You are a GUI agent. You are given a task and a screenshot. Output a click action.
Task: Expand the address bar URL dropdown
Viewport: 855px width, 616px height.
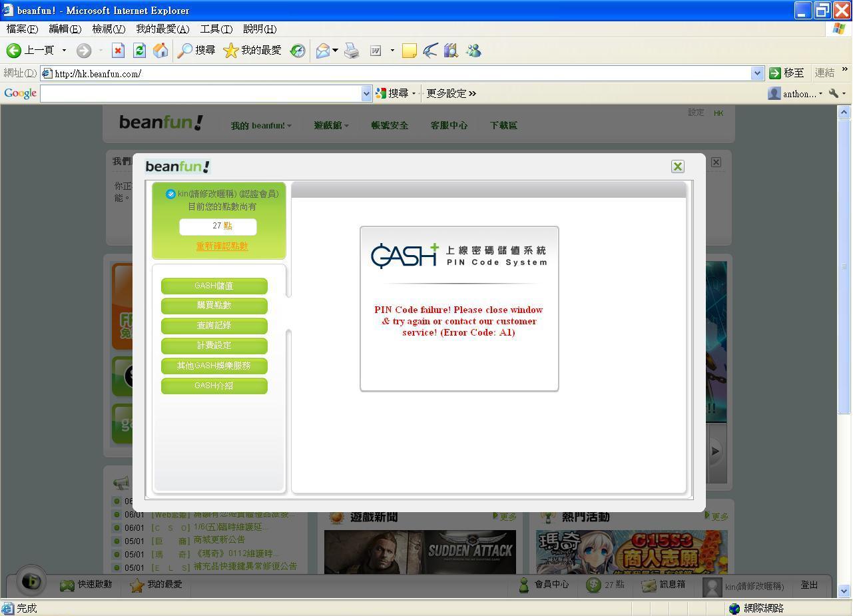click(757, 73)
